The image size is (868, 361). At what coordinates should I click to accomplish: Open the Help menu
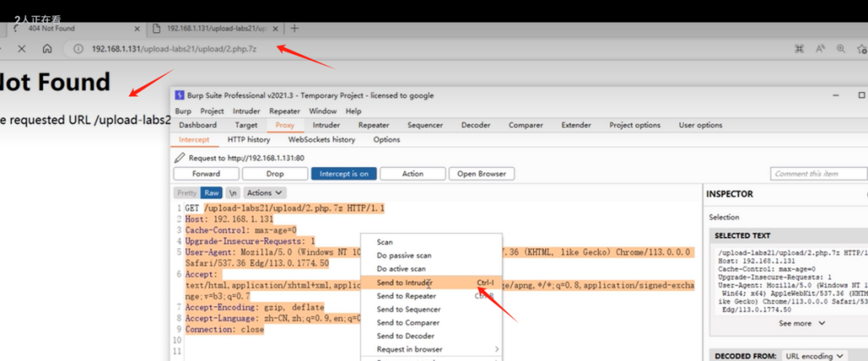[x=353, y=111]
